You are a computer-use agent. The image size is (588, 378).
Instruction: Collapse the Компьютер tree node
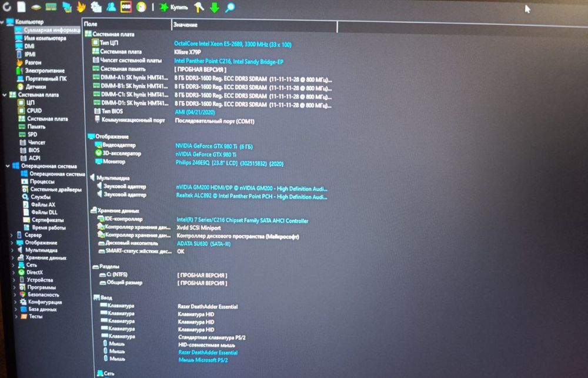pos(2,22)
